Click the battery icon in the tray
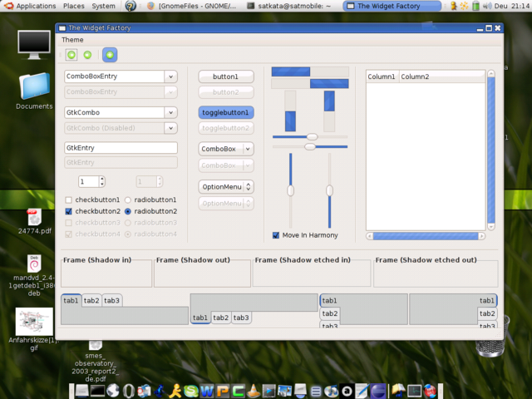Image resolution: width=532 pixels, height=399 pixels. coord(476,6)
